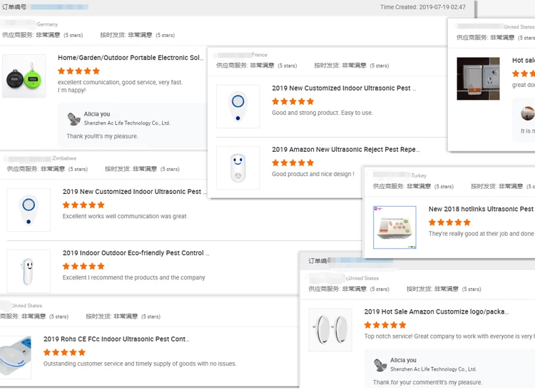Open the 2019 Rohs CE FCc Indoor Ultrasonic link
This screenshot has height=392, width=535.
click(x=116, y=339)
